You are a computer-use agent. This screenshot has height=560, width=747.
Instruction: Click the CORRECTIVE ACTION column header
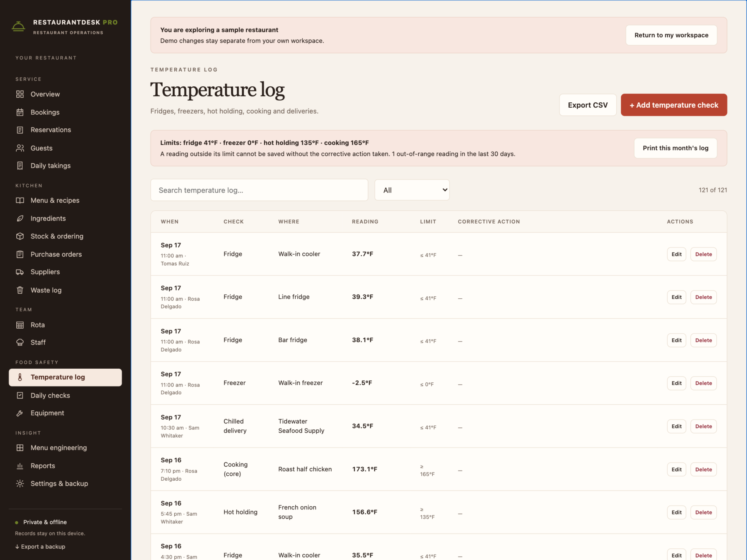tap(489, 222)
